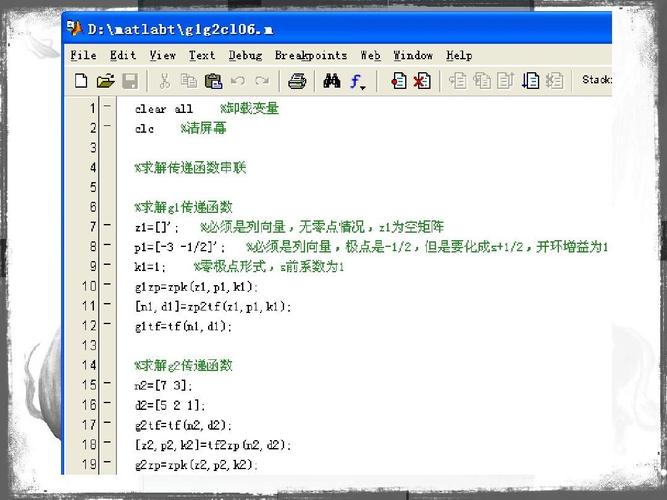Image resolution: width=667 pixels, height=500 pixels.
Task: Open the Window menu
Action: coord(413,55)
